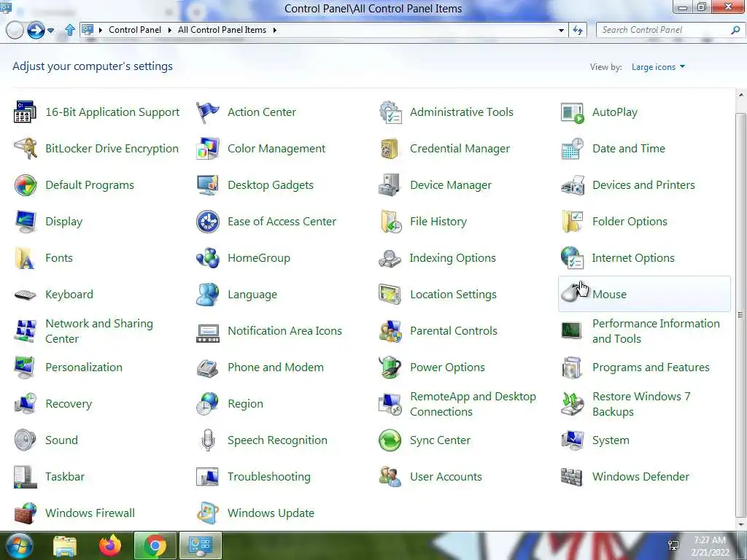Click the Windows Update icon
Screen dimensions: 747x560
click(x=208, y=513)
